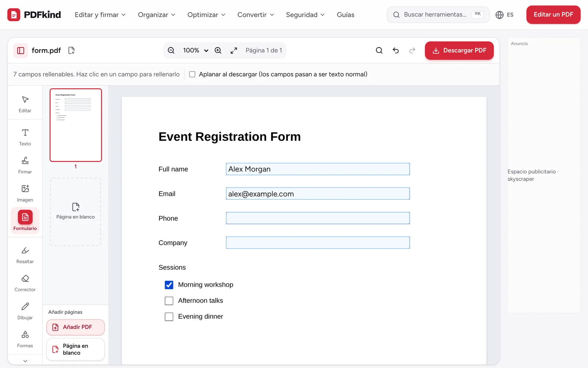Viewport: 588px width, 368px height.
Task: Expand the Organizar menu
Action: (x=157, y=15)
